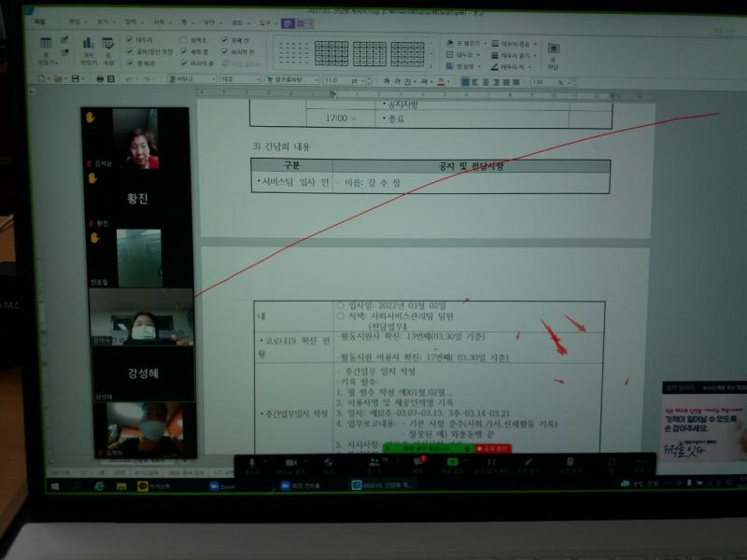The height and width of the screenshot is (560, 747).
Task: Click the open folder icon
Action: coord(58,78)
